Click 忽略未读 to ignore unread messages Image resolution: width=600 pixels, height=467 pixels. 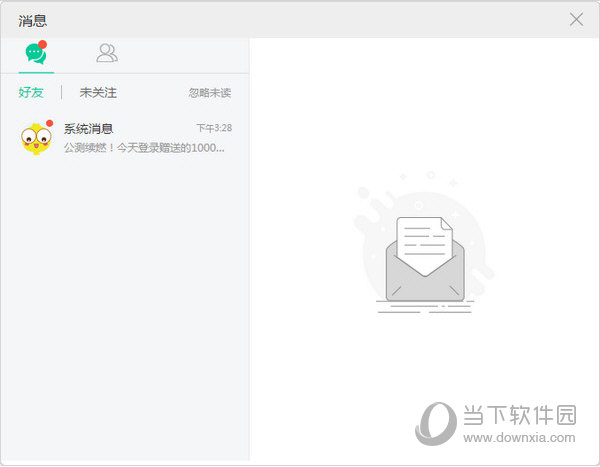click(x=210, y=93)
